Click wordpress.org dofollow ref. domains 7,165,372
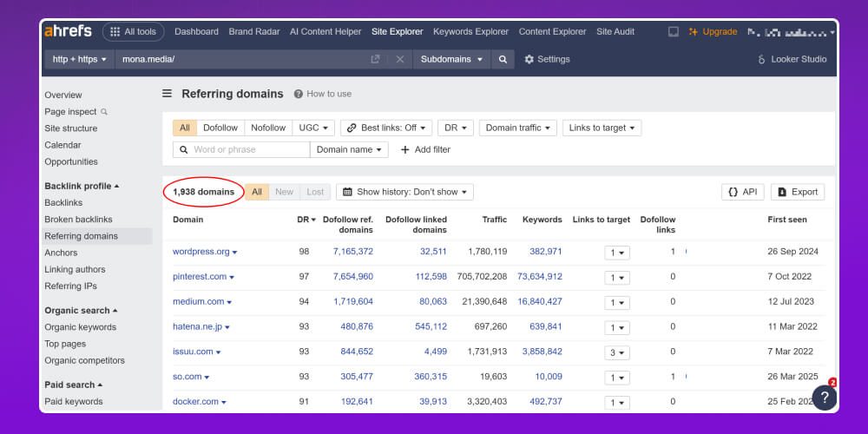This screenshot has width=868, height=434. point(353,252)
